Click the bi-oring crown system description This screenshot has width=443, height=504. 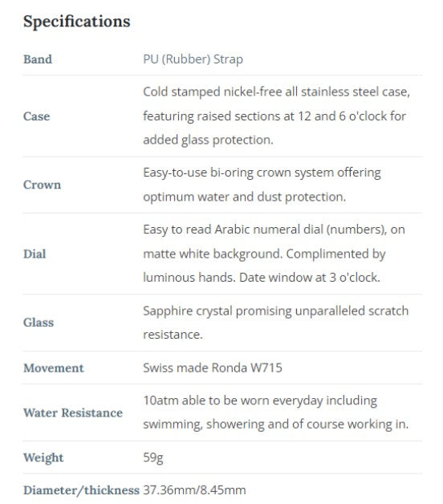(262, 185)
